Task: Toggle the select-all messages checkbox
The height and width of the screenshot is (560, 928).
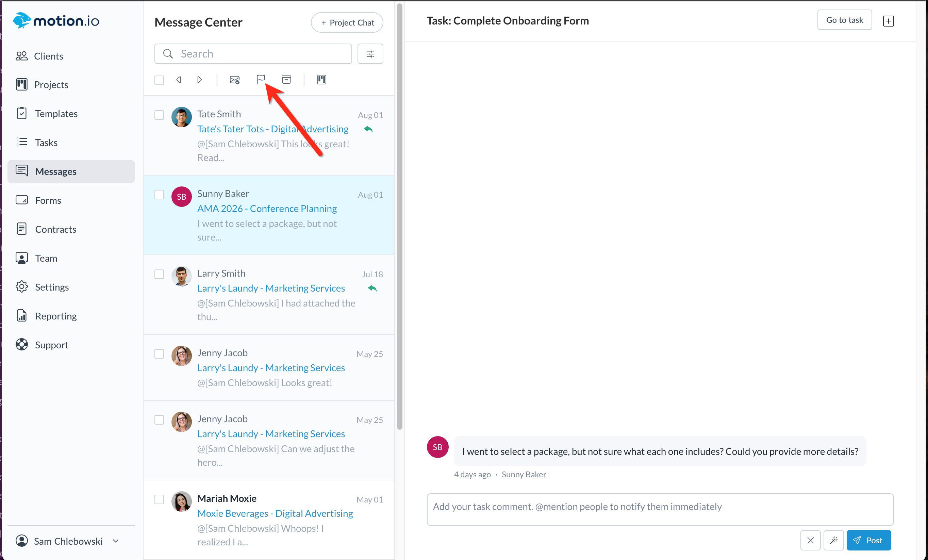Action: coord(159,80)
